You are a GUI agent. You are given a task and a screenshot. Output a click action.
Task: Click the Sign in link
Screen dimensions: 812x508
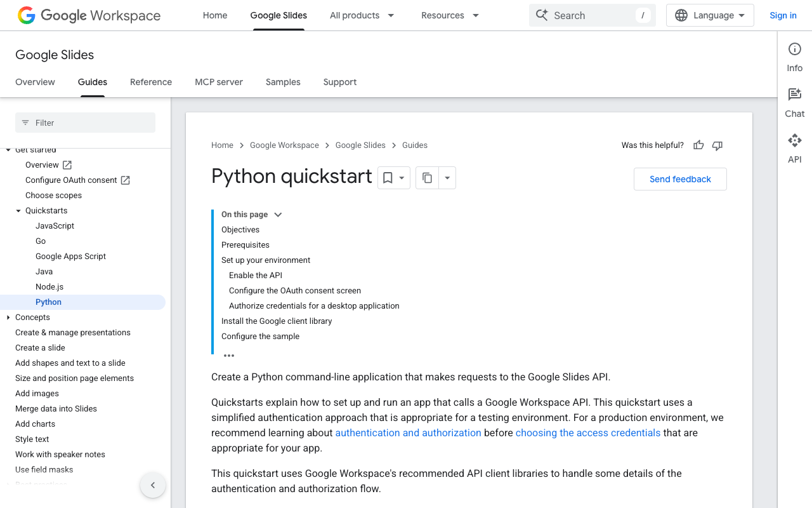783,15
